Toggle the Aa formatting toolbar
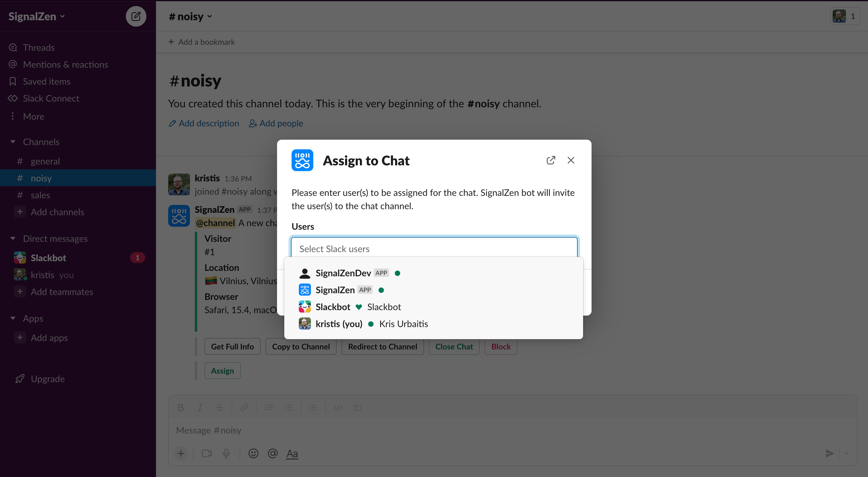The width and height of the screenshot is (868, 477). coord(292,453)
